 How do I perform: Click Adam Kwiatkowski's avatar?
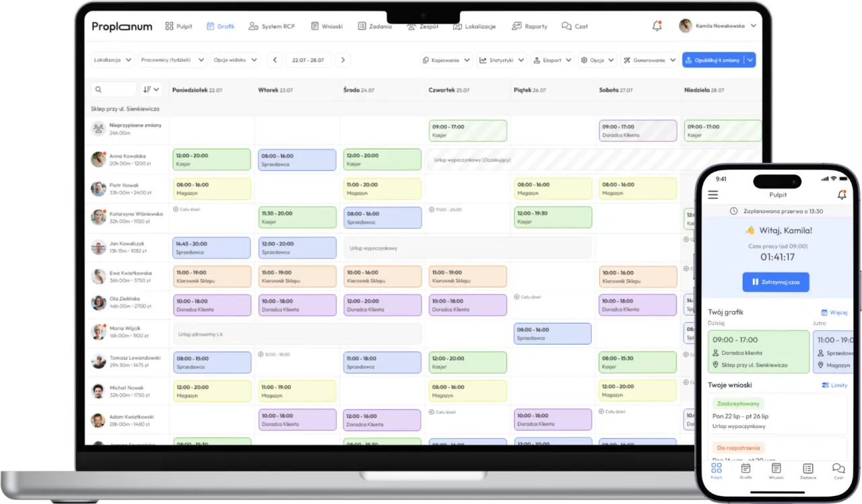pyautogui.click(x=98, y=420)
